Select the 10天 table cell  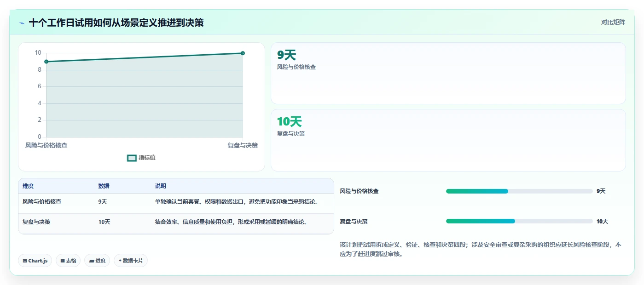coord(104,222)
